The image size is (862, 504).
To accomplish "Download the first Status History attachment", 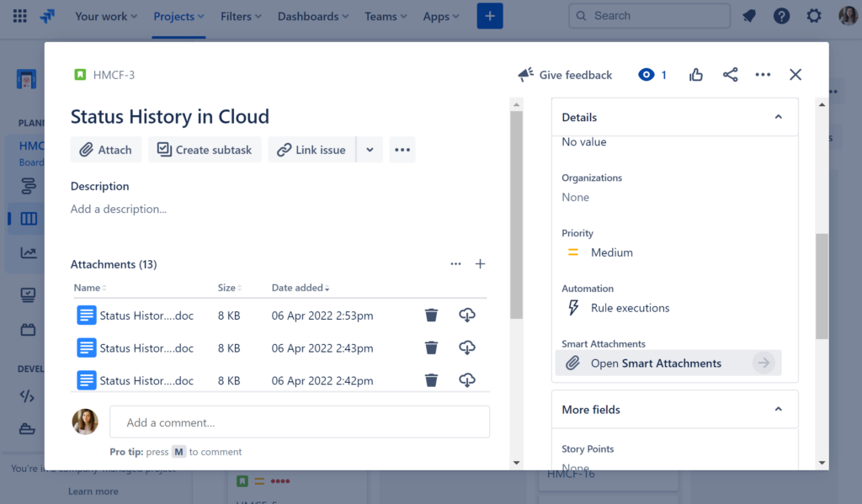I will (x=467, y=315).
